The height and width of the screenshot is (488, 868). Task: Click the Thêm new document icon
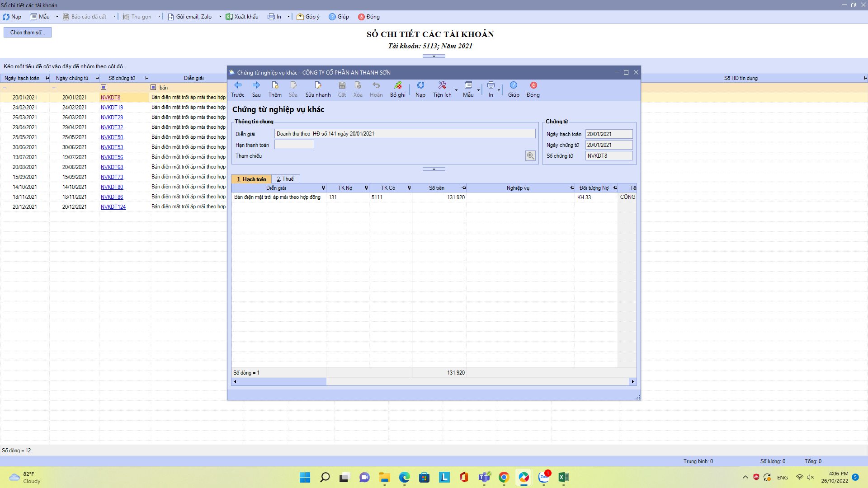pyautogui.click(x=275, y=85)
